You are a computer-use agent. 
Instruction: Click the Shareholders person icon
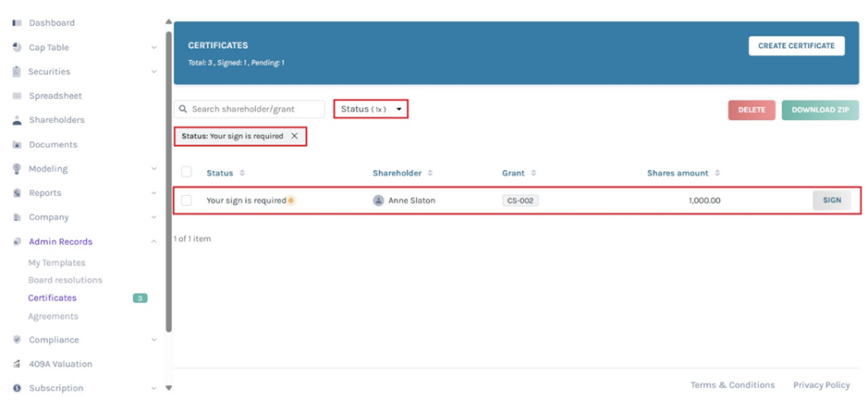point(17,120)
